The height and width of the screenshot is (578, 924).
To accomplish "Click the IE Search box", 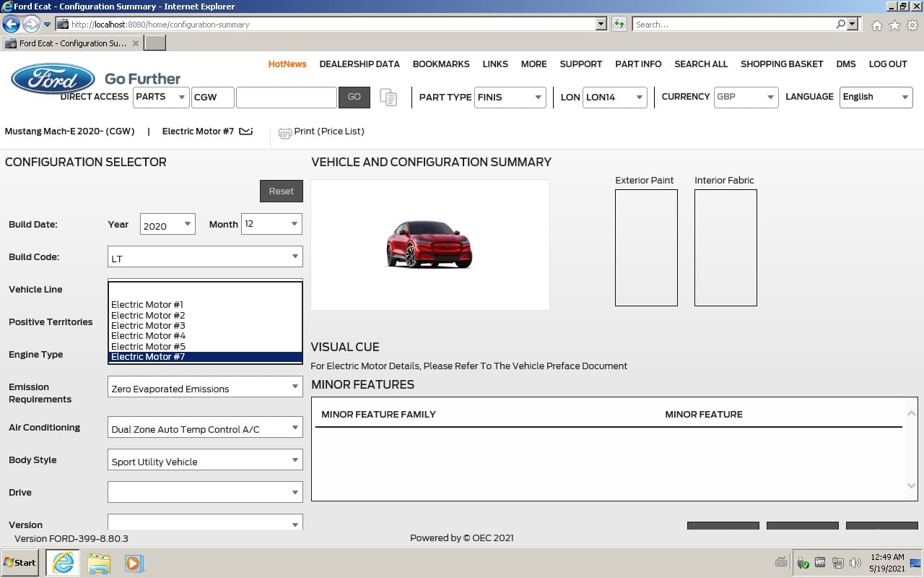I will 733,25.
